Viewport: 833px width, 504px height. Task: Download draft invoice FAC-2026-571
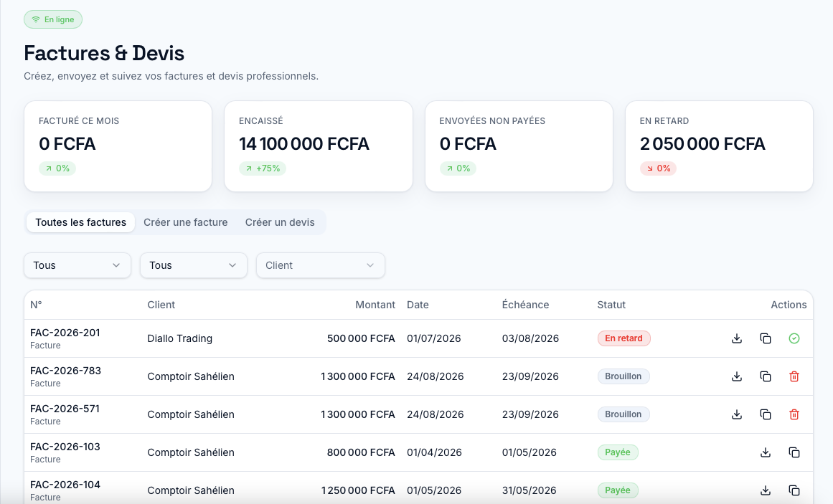coord(737,414)
